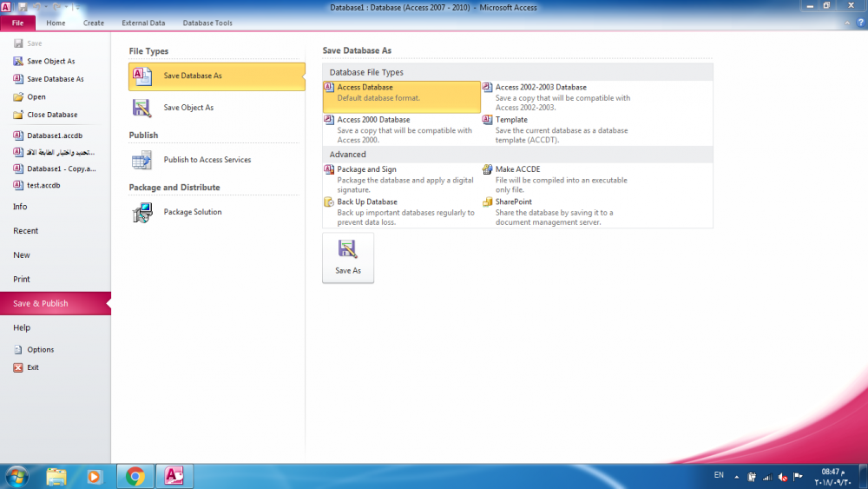Click the Back Up Database icon
Screen dimensions: 868x489
coord(329,202)
